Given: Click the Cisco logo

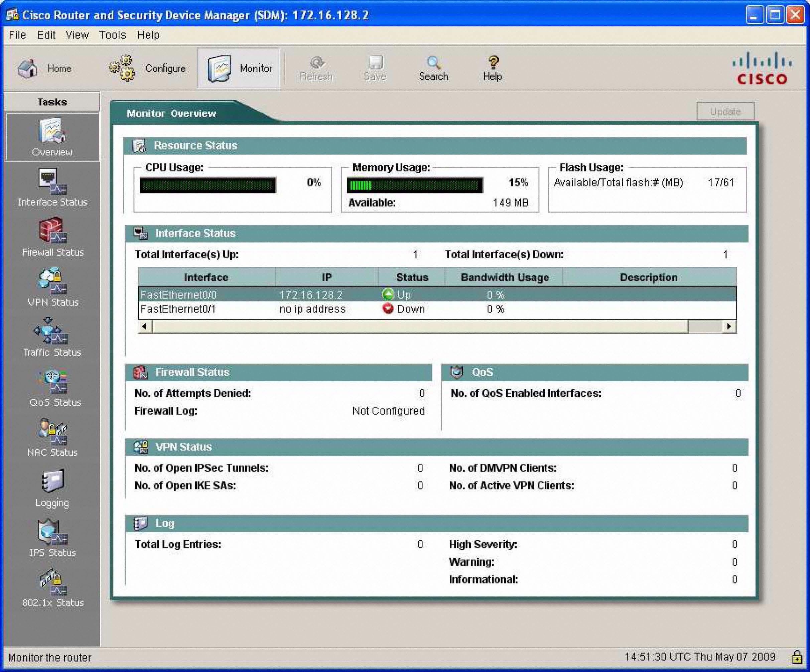Looking at the screenshot, I should tap(762, 68).
